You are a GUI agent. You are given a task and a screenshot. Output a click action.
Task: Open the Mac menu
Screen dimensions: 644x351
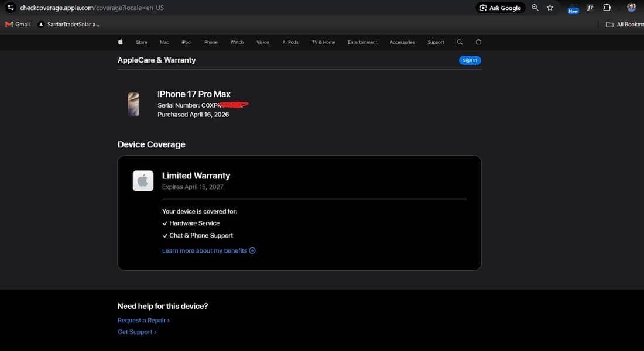(x=165, y=42)
